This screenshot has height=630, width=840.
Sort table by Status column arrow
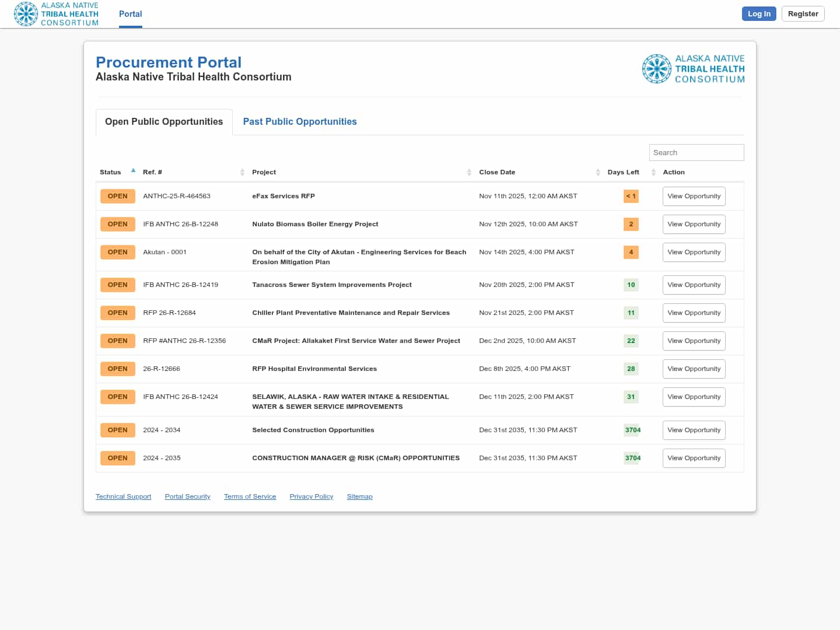[133, 171]
